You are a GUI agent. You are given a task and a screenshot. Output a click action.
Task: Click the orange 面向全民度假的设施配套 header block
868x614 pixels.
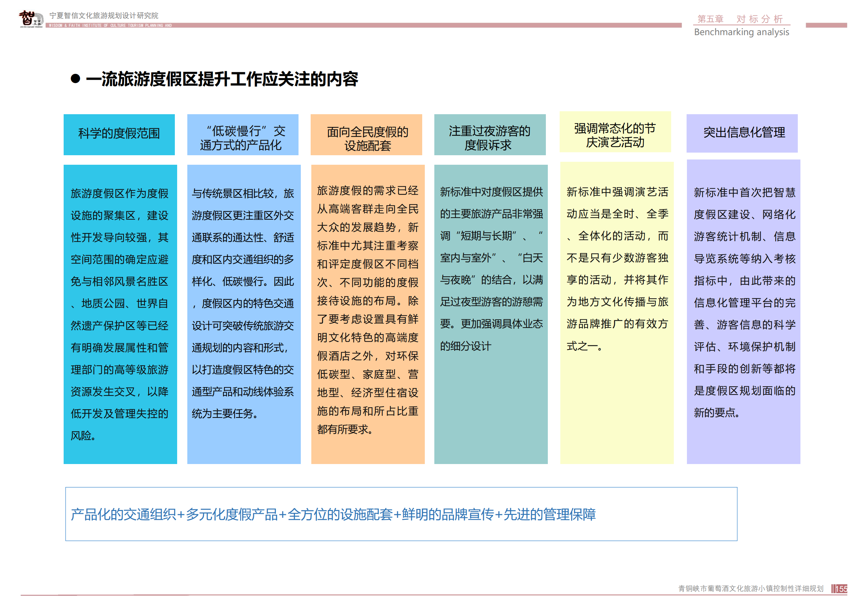point(366,134)
